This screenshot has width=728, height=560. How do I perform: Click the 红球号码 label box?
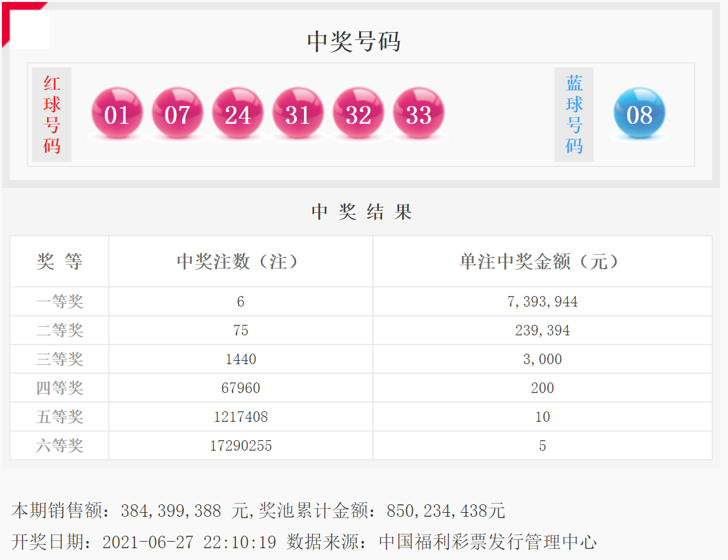(x=52, y=115)
